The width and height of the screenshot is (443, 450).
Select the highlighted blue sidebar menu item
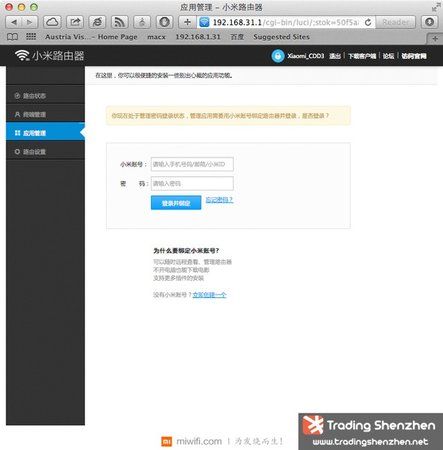(45, 133)
